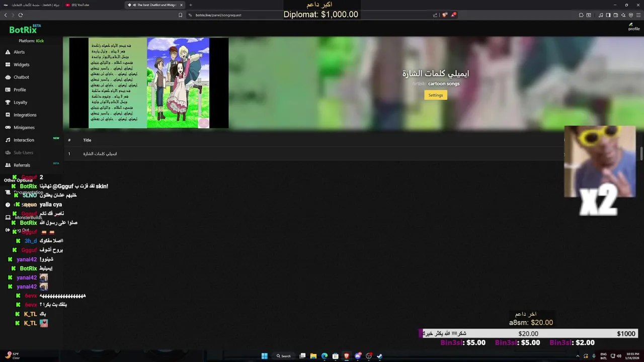
Task: Open Brave Shields lion icon
Action: (x=444, y=15)
